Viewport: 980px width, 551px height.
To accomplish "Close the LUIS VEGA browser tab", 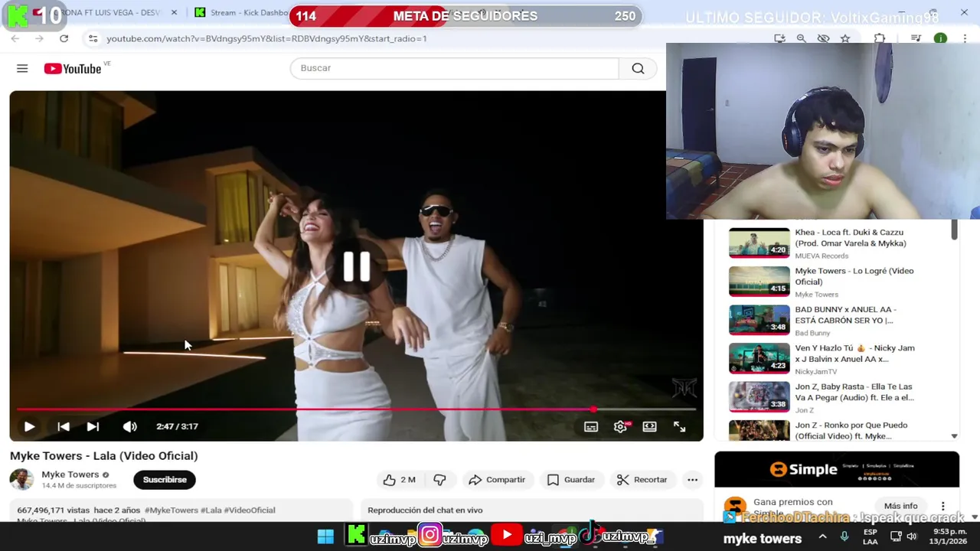I will click(x=174, y=12).
